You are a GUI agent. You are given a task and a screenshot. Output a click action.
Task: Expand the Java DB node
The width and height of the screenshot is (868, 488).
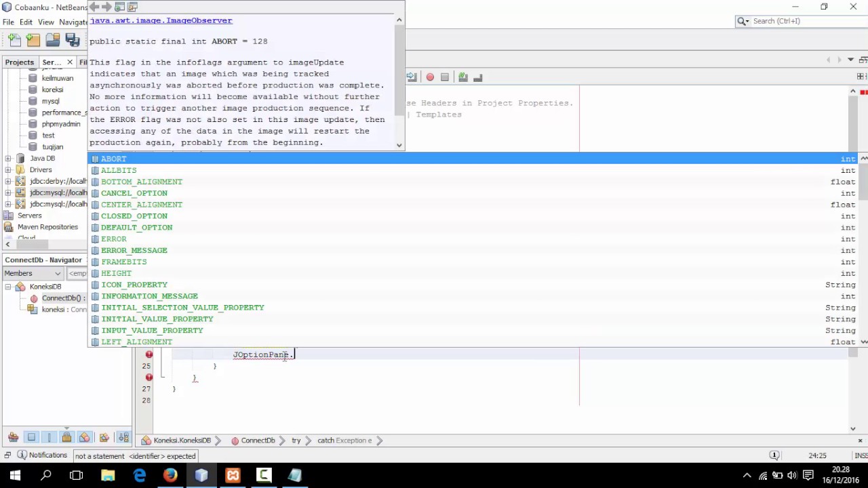point(8,159)
